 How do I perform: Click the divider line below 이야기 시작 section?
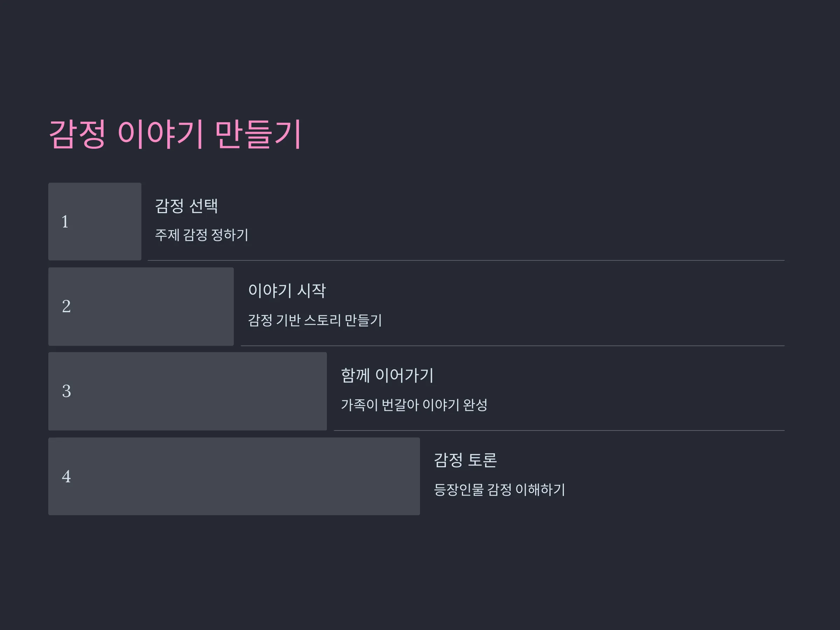coord(513,346)
